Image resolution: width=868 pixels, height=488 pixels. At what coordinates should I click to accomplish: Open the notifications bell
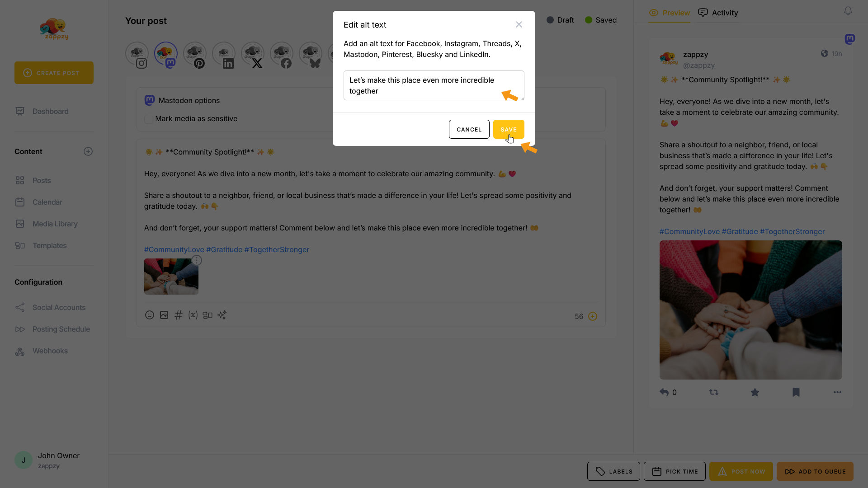point(848,11)
